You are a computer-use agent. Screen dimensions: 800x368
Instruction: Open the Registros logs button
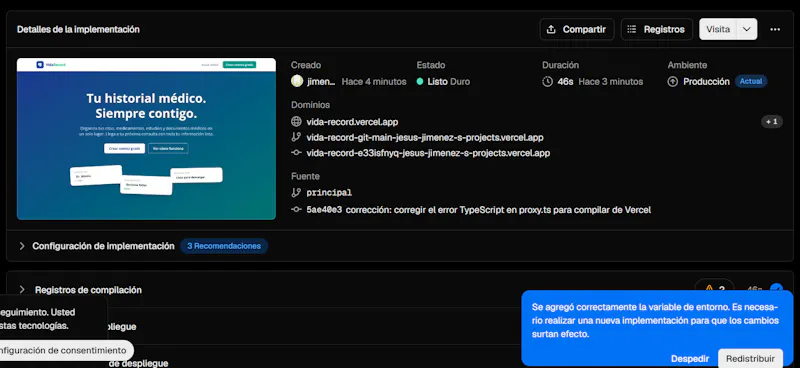[x=656, y=30]
